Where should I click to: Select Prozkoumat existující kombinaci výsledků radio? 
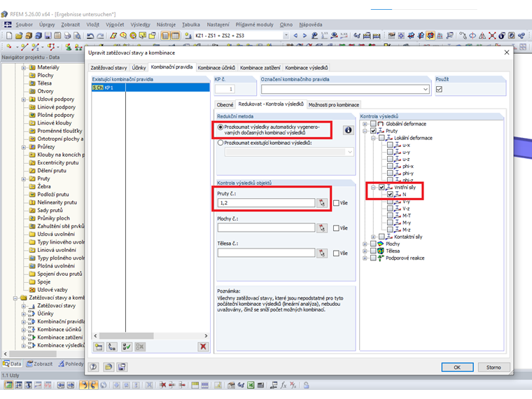tap(220, 143)
